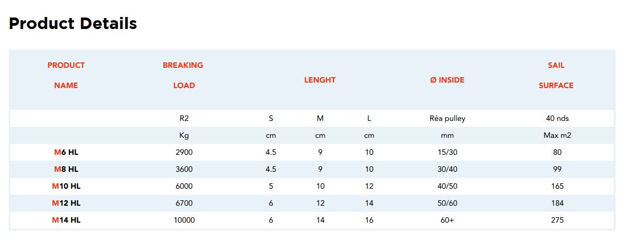Click the 275 sail surface value

557,220
